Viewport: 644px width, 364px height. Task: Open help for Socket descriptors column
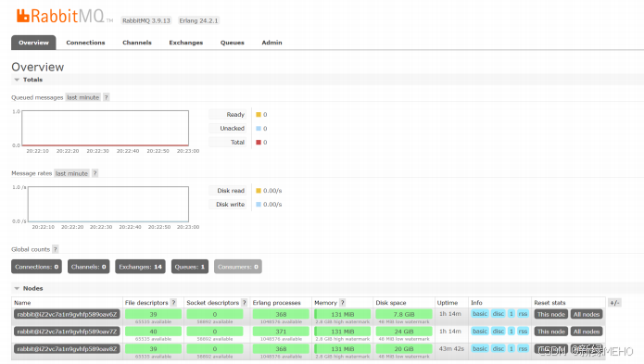[x=245, y=303]
